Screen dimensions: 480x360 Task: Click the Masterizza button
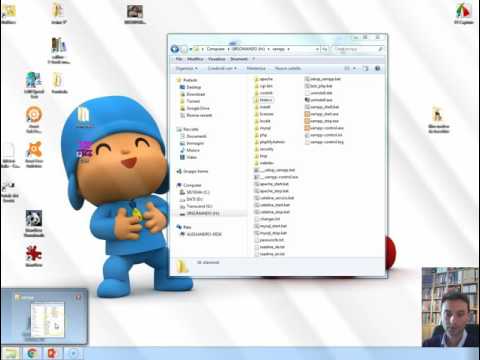(x=256, y=68)
